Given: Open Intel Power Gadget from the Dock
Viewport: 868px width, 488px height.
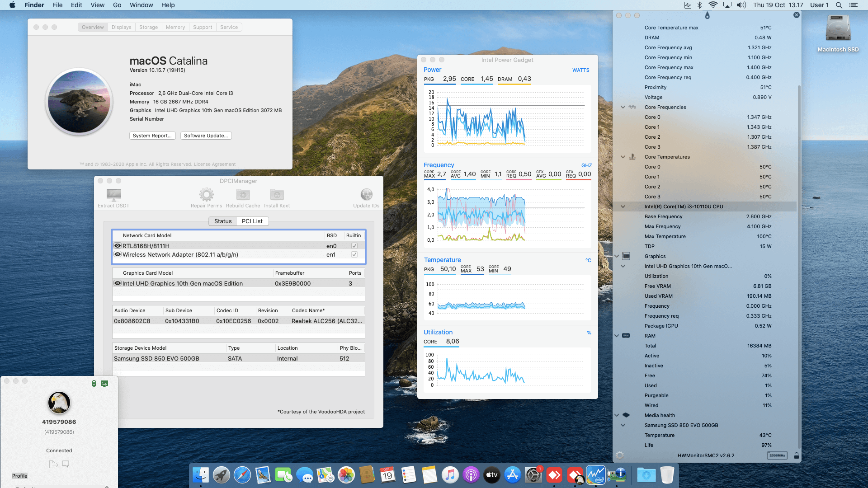Looking at the screenshot, I should [596, 475].
